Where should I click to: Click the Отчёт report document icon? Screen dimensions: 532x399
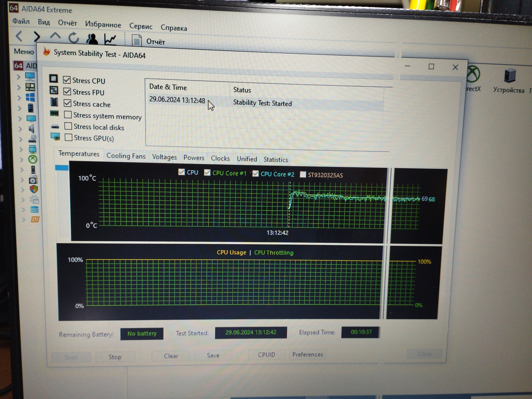136,41
